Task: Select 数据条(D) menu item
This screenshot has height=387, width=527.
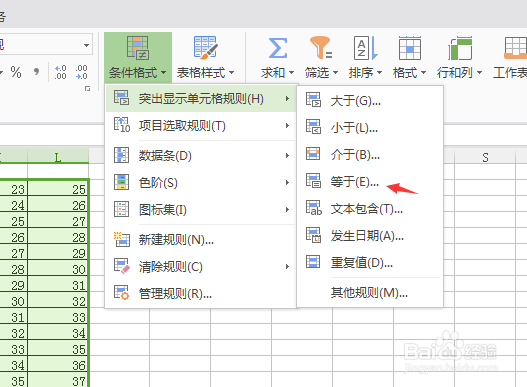Action: tap(201, 156)
